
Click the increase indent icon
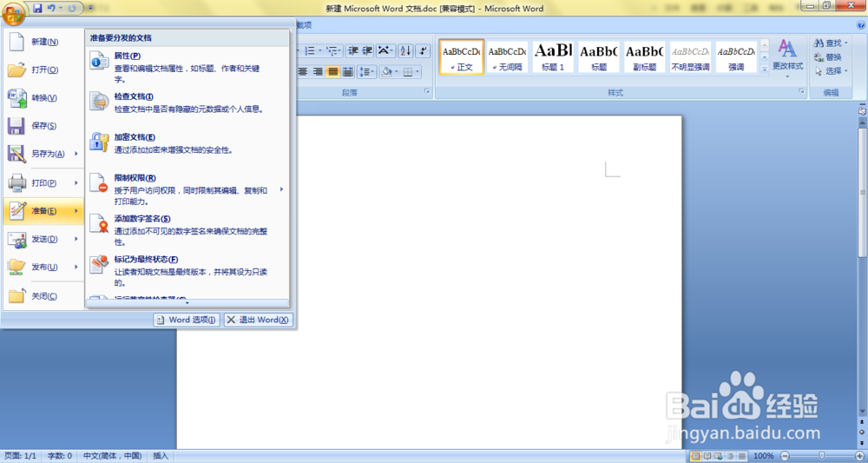367,51
